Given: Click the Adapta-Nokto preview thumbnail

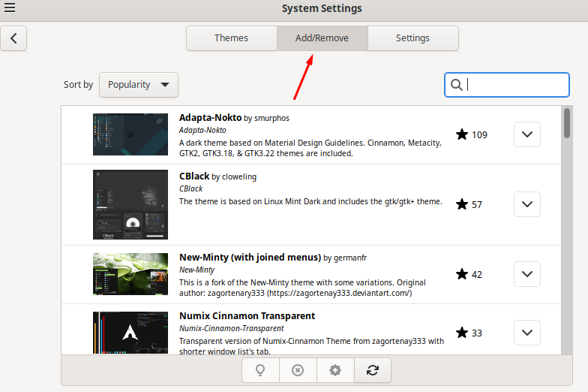Looking at the screenshot, I should coord(130,134).
